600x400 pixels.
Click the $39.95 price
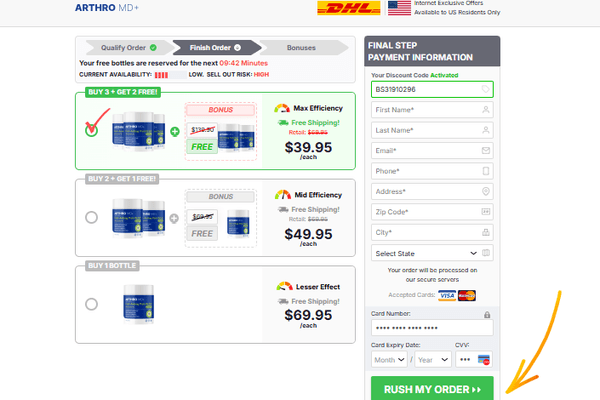pos(308,147)
